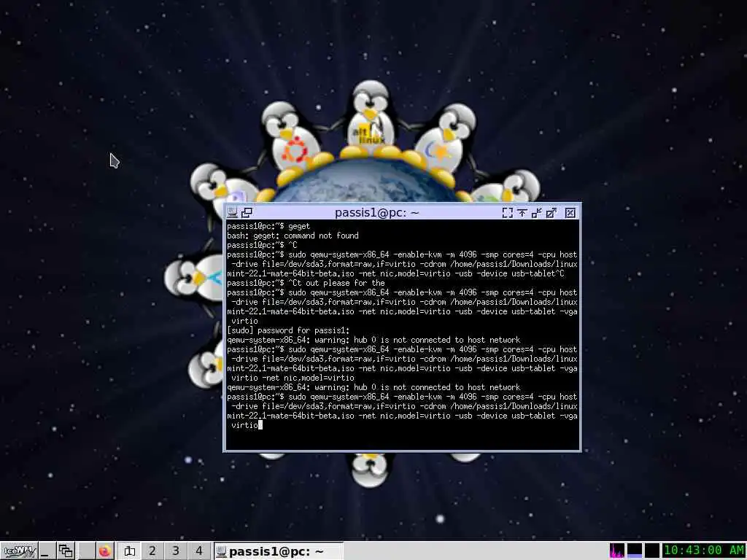Click the 'passis1@pc:~$ geget' command line
This screenshot has height=560, width=747.
tap(268, 226)
